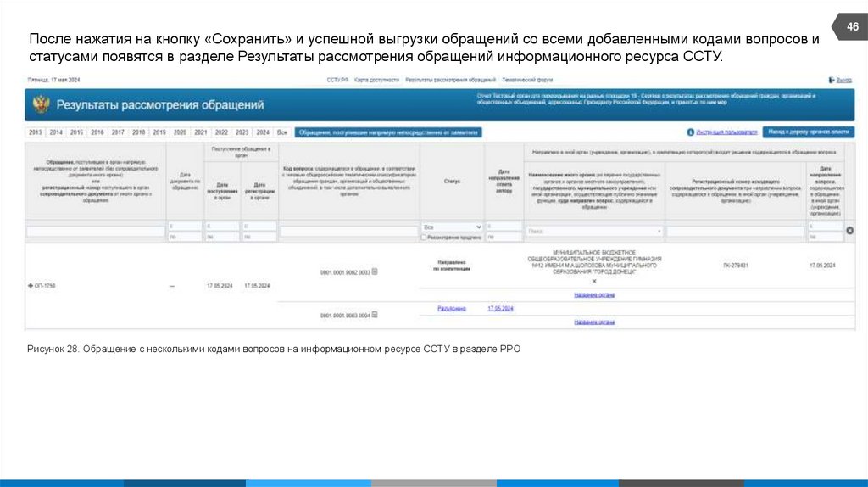Image resolution: width=868 pixels, height=487 pixels.
Task: Click the blue info icon
Action: [x=690, y=132]
